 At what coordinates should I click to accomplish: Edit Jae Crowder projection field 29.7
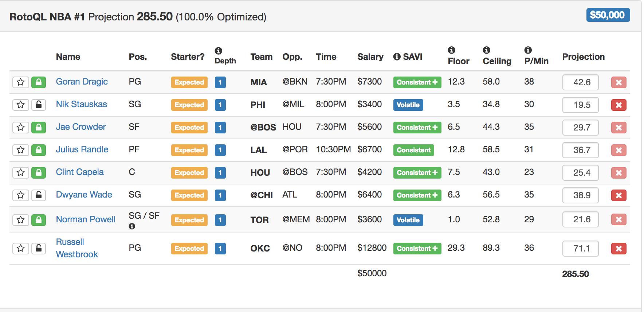tap(581, 128)
